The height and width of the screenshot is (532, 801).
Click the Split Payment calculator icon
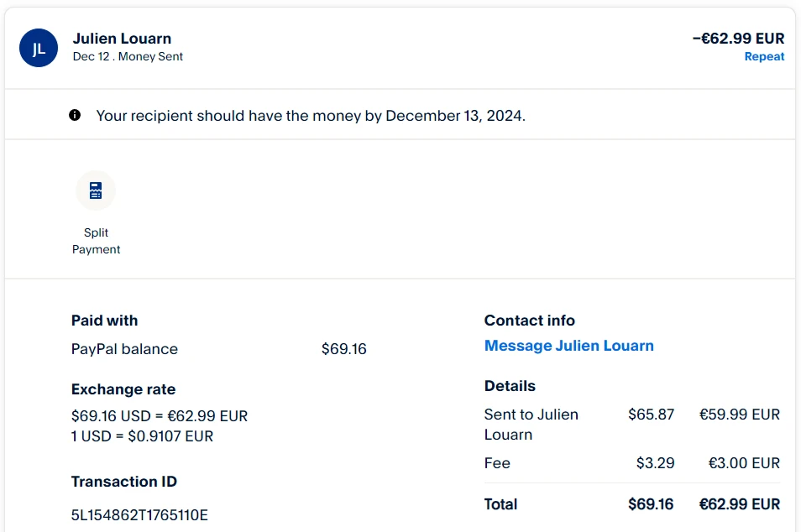(x=96, y=190)
